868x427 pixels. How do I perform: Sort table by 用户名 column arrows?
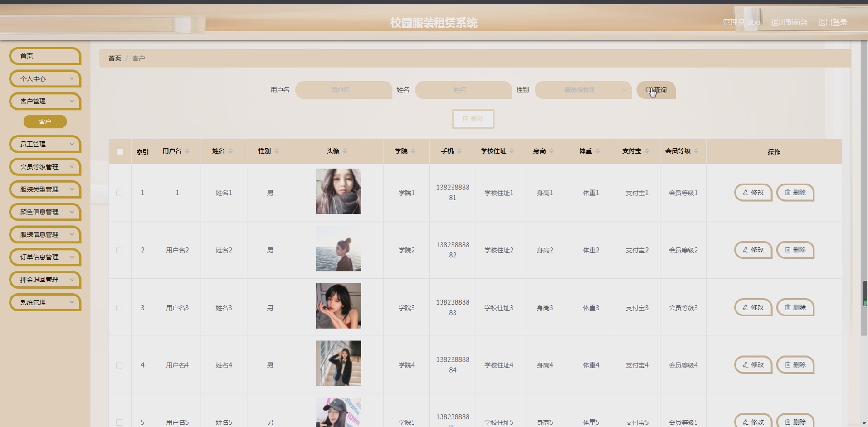(187, 151)
